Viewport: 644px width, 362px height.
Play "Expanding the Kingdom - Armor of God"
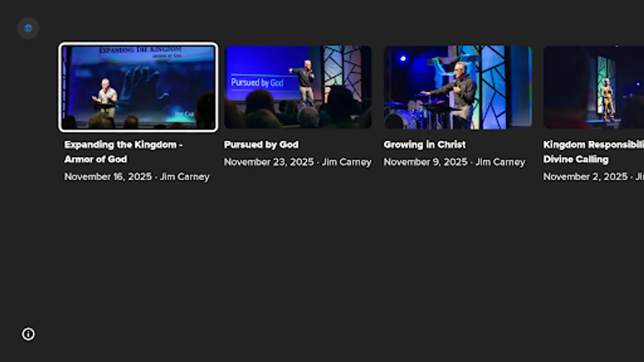(x=138, y=87)
